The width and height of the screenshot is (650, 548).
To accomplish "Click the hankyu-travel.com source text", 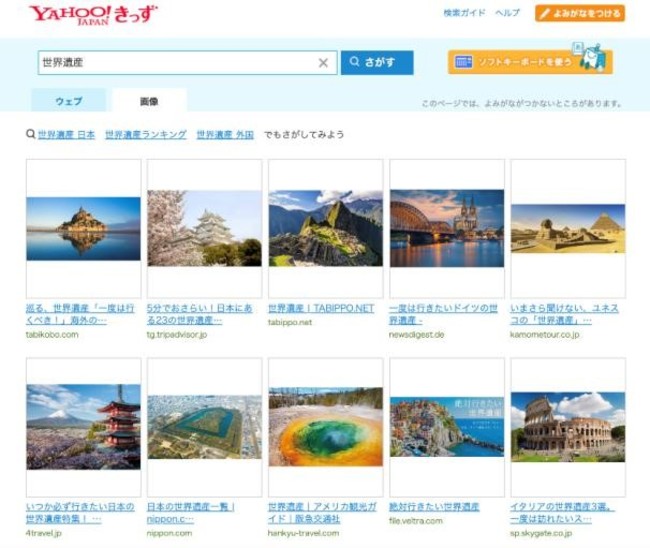I will (303, 533).
